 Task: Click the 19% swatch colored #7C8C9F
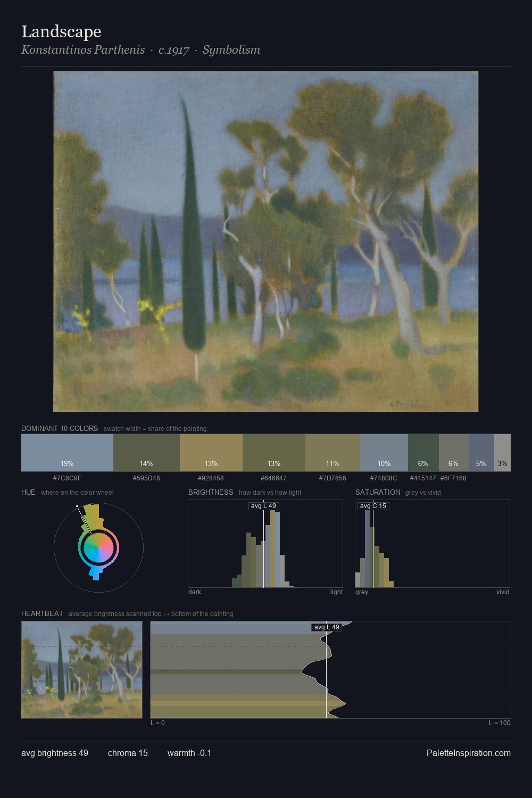tap(67, 453)
